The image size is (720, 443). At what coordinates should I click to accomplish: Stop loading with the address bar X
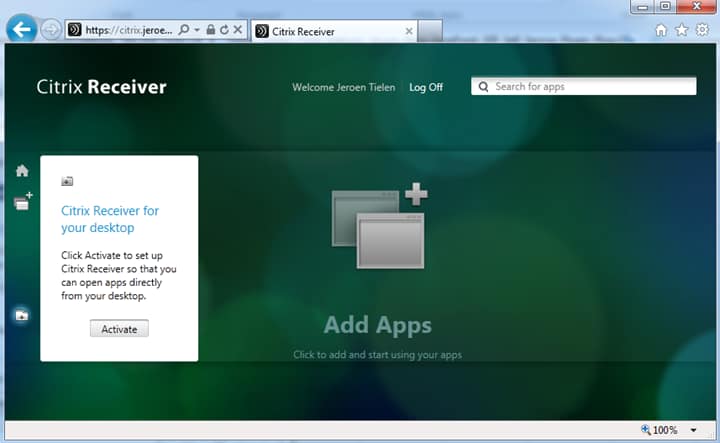[238, 30]
